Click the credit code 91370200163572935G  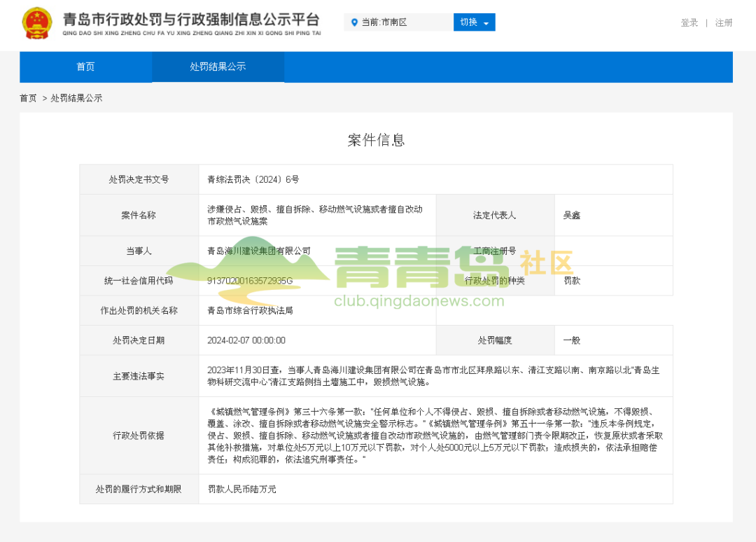(x=250, y=281)
